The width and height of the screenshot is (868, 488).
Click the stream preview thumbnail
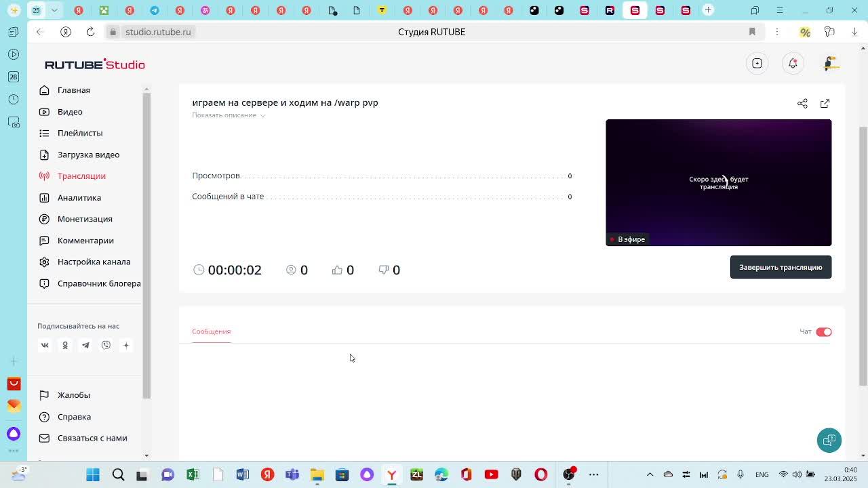pos(718,182)
